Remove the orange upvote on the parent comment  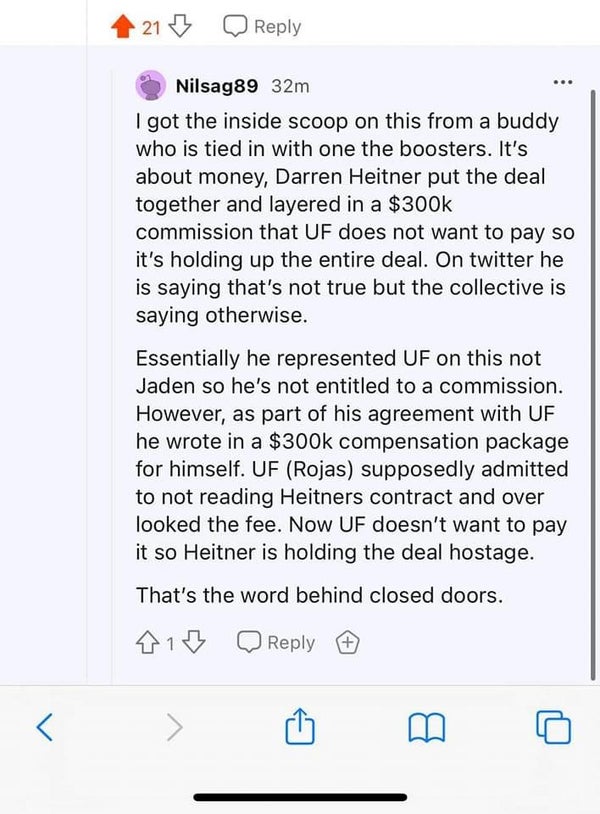pos(125,28)
